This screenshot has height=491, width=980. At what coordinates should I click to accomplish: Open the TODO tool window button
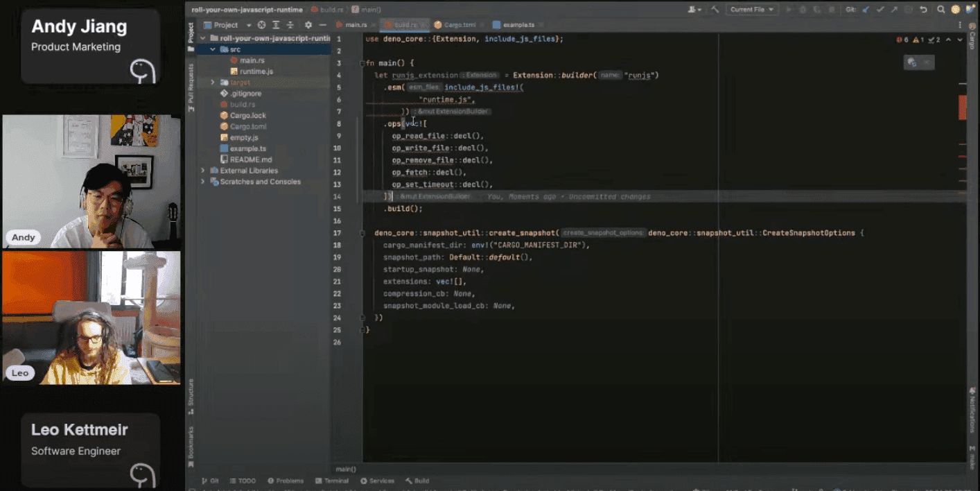(243, 481)
